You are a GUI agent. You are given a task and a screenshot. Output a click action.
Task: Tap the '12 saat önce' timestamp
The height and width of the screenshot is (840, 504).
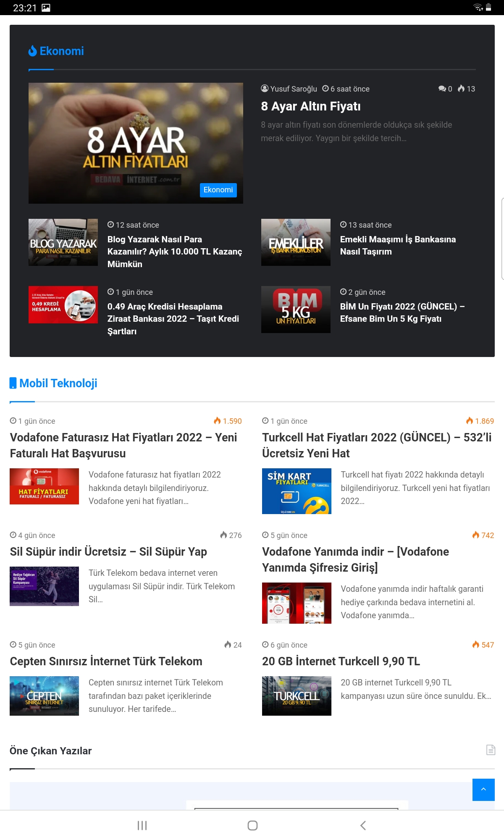137,225
